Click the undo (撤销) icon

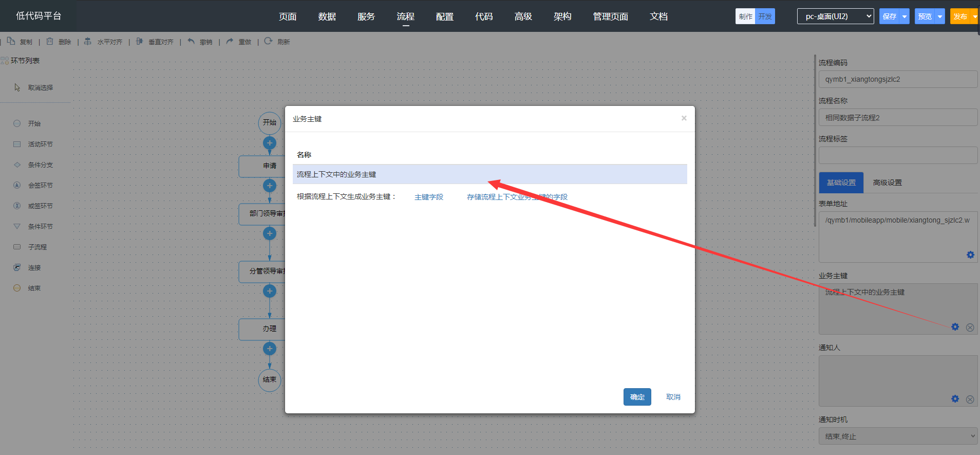(191, 41)
